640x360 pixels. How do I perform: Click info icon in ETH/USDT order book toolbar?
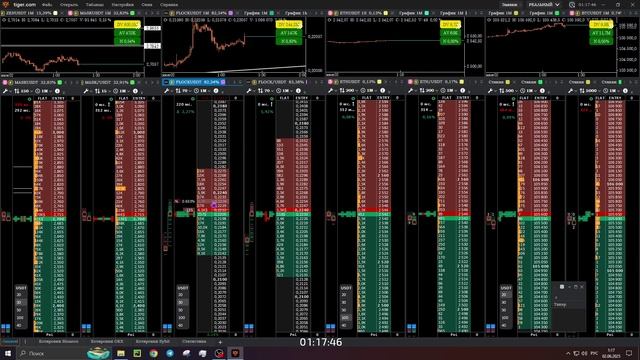(462, 91)
